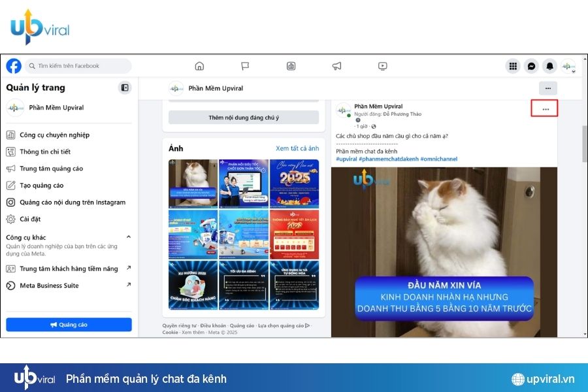Select Tạo quảng cáo menu item

(x=69, y=186)
